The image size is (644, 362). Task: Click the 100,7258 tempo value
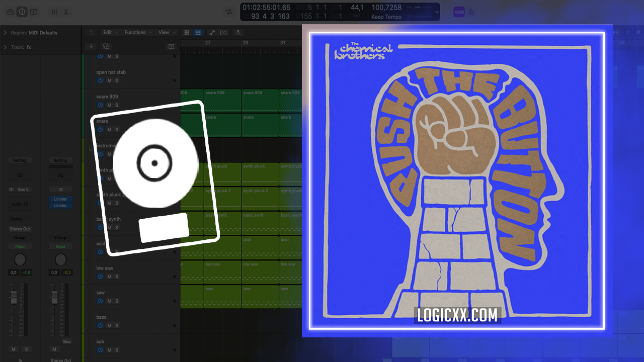[386, 8]
